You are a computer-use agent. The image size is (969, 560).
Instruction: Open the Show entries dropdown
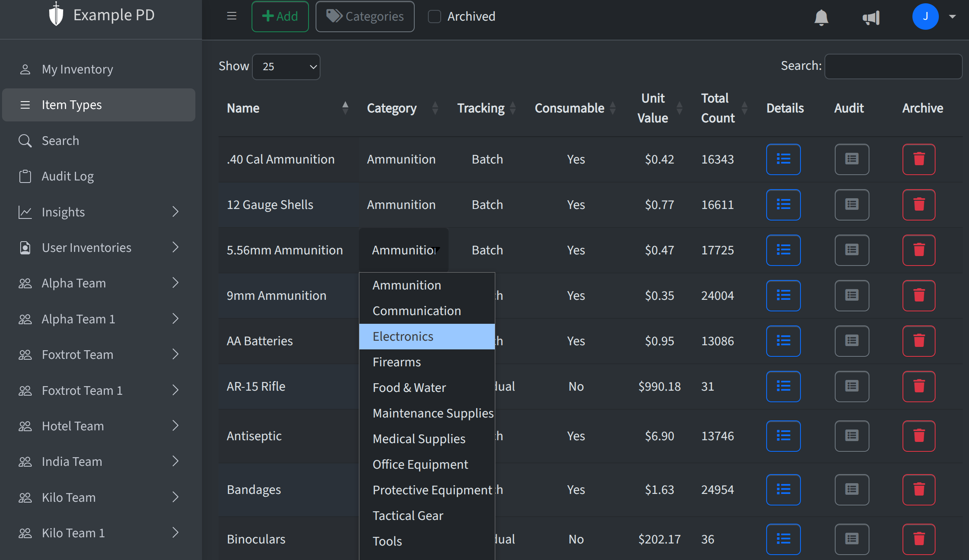pos(286,66)
